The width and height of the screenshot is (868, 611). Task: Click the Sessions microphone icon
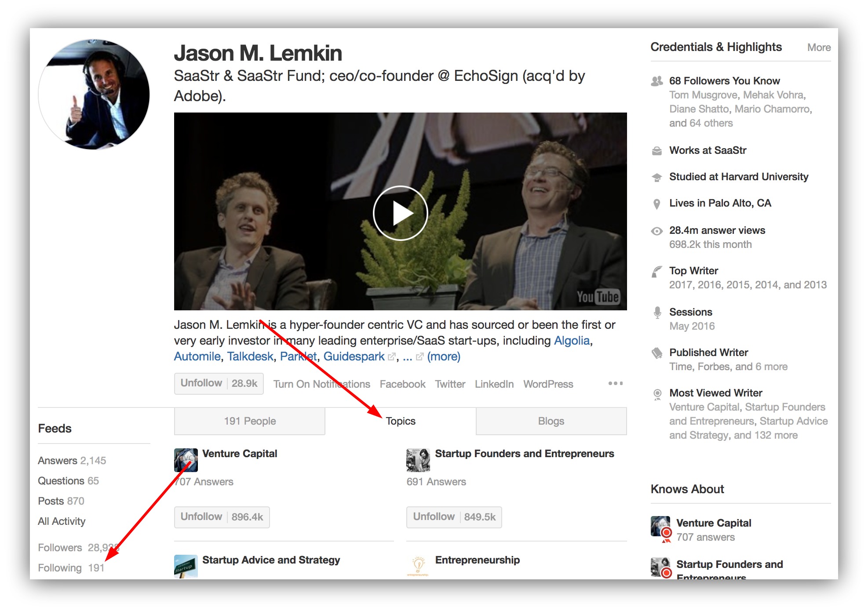tap(657, 313)
